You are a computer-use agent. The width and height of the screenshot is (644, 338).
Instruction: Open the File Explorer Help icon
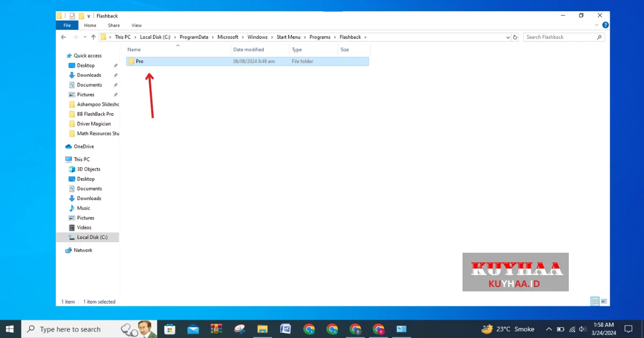tap(605, 25)
